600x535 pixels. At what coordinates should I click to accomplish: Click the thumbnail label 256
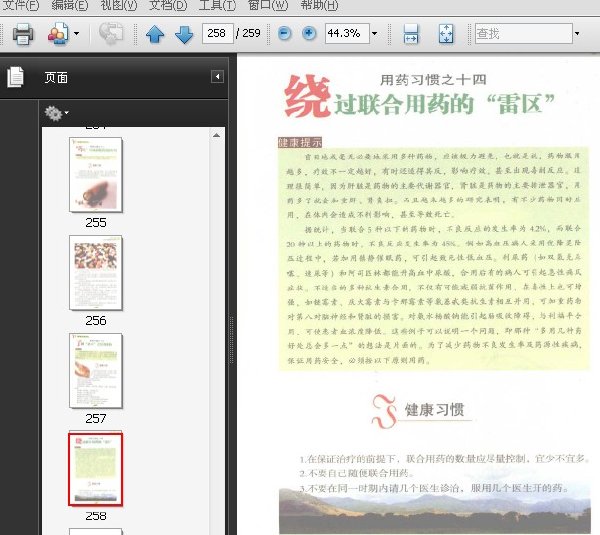point(96,320)
